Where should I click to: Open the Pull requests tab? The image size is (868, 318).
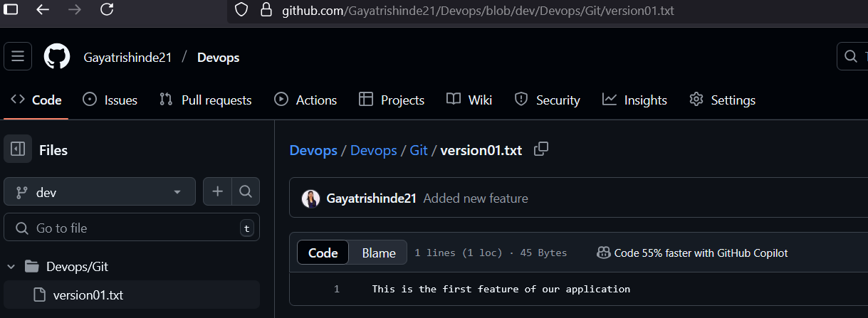pyautogui.click(x=206, y=100)
